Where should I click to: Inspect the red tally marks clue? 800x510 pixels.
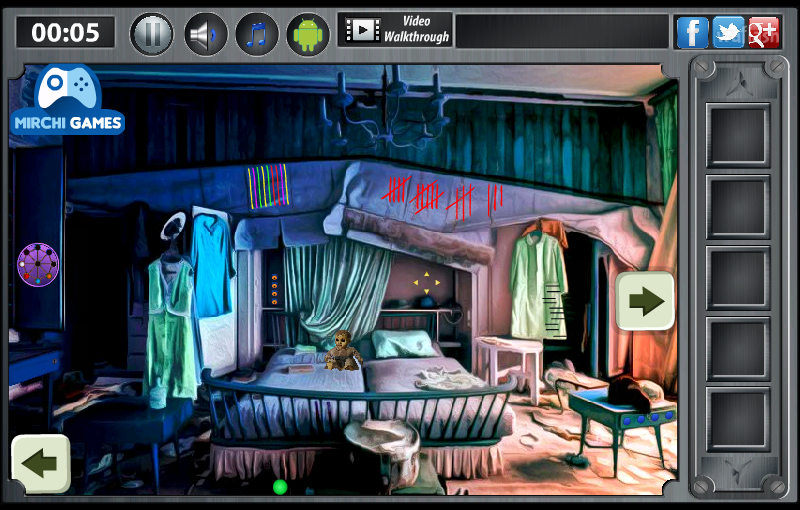442,198
